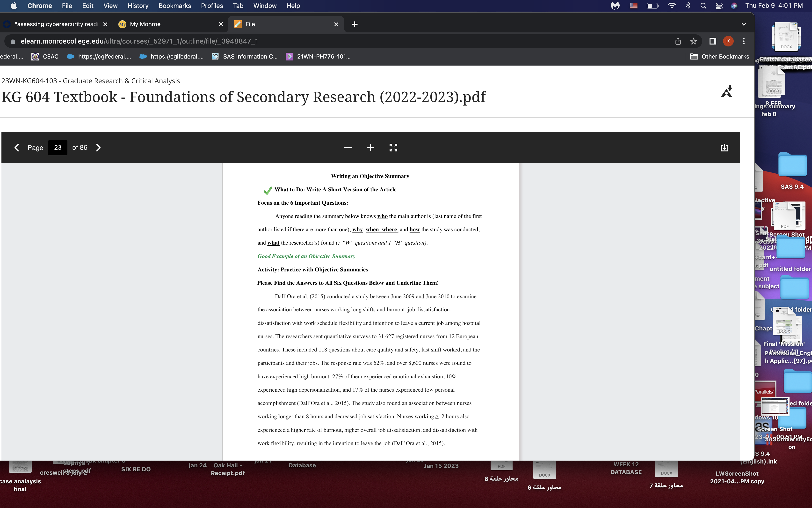Click the Siri icon
The height and width of the screenshot is (508, 812).
pos(734,6)
